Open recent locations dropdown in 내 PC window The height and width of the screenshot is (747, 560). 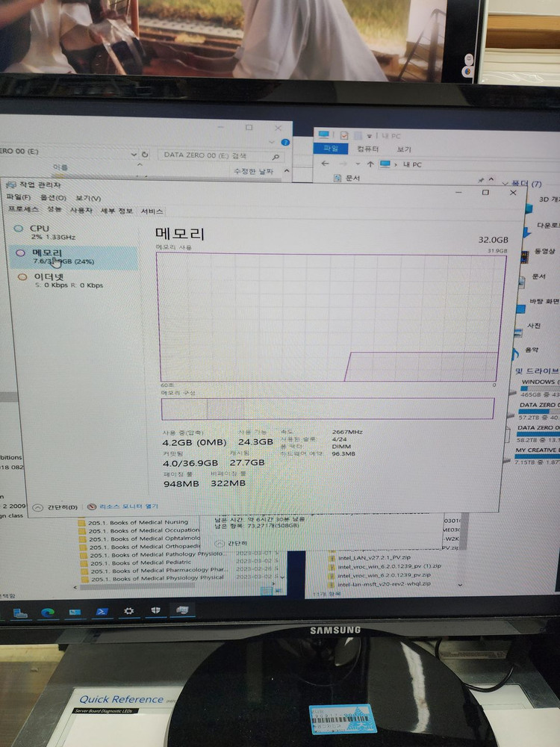pos(358,164)
